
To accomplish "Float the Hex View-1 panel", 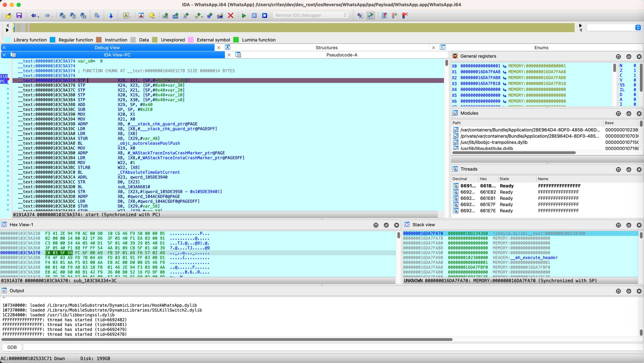I will tap(386, 225).
